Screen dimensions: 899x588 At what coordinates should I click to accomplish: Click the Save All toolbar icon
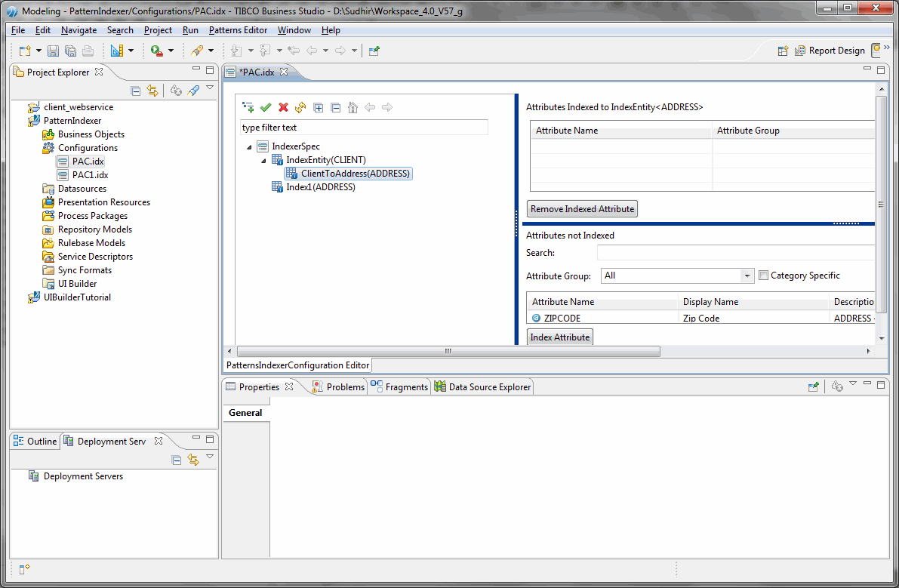tap(70, 51)
